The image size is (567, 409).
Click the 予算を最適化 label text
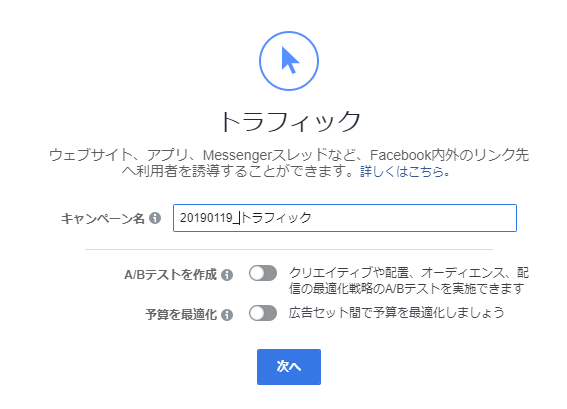[x=181, y=314]
